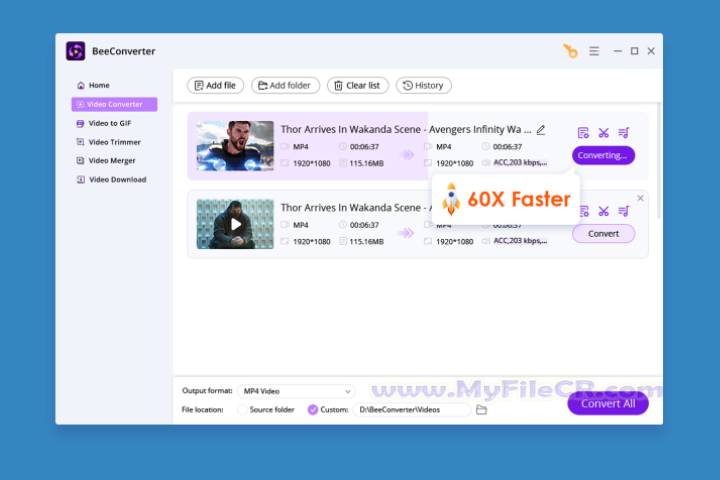
Task: Click the 60X Faster rocket popup
Action: pyautogui.click(x=506, y=199)
